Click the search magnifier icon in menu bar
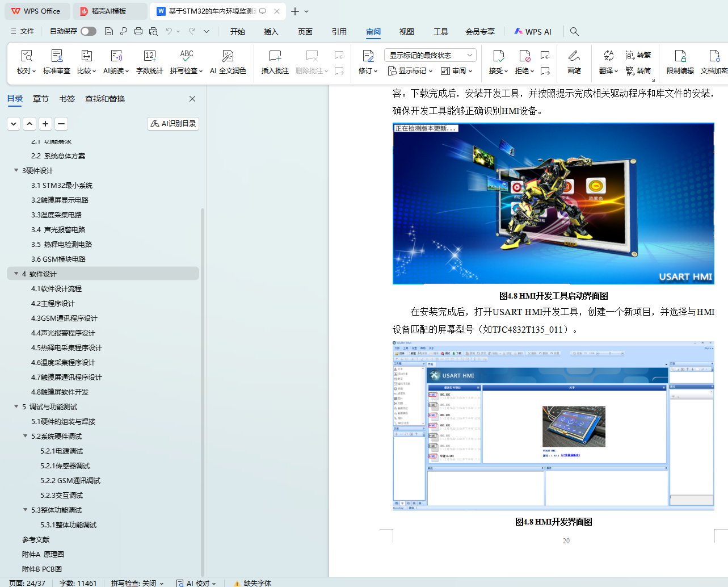Image resolution: width=728 pixels, height=587 pixels. 574,31
